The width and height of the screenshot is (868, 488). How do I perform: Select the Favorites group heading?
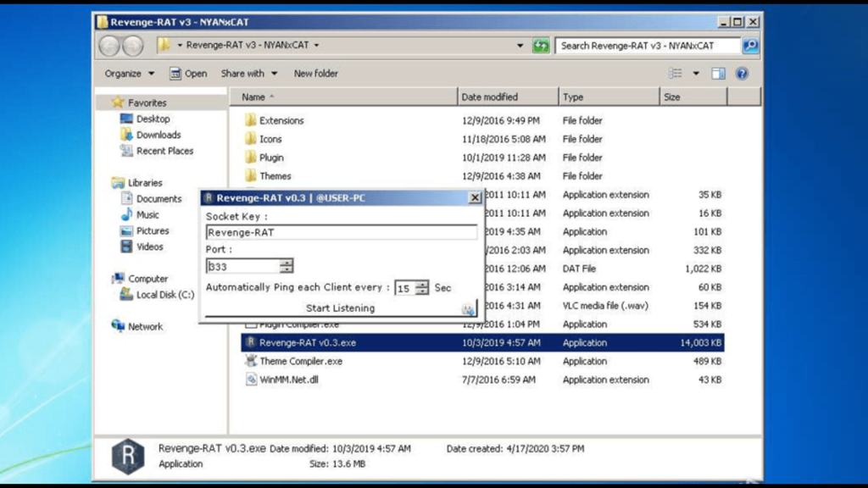tap(147, 103)
